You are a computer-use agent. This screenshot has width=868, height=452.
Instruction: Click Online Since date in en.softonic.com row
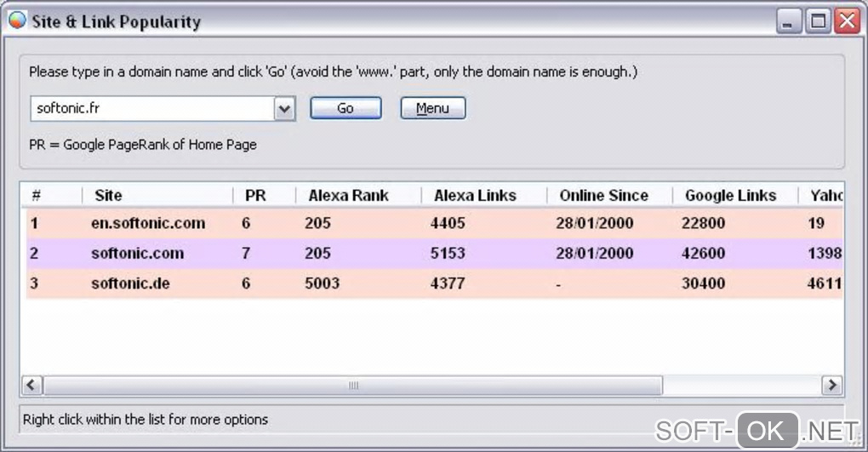[x=595, y=223]
